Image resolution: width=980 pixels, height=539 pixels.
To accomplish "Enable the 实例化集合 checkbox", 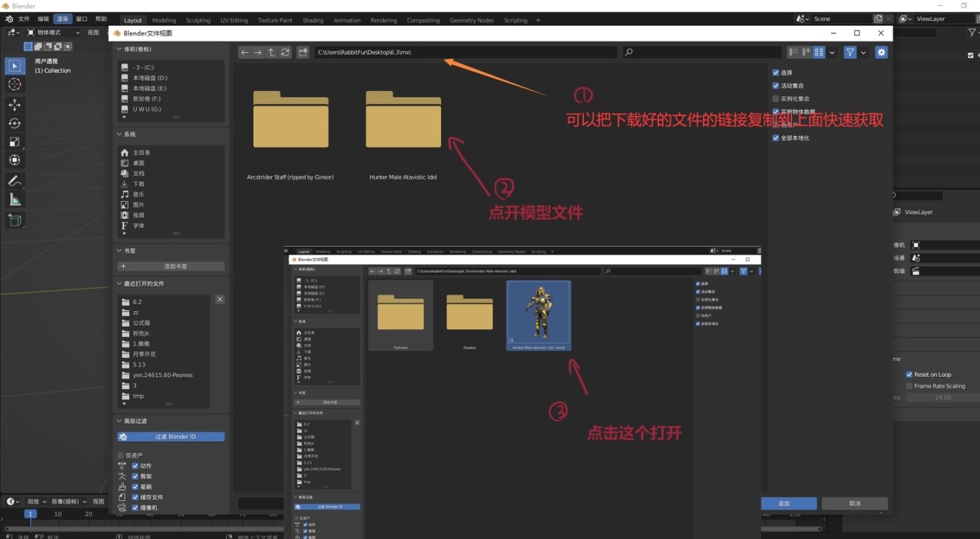I will tap(776, 98).
